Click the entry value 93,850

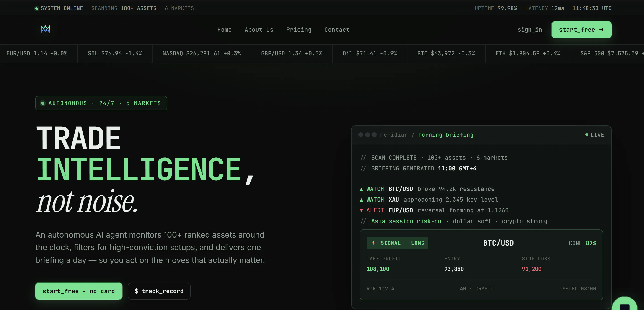pyautogui.click(x=454, y=269)
